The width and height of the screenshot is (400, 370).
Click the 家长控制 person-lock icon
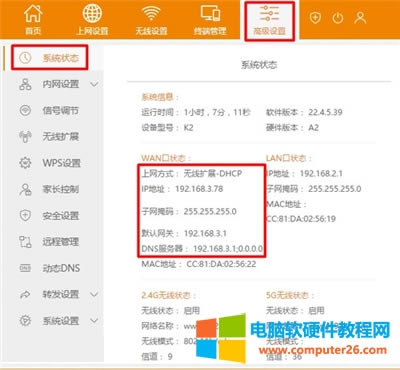tap(25, 189)
